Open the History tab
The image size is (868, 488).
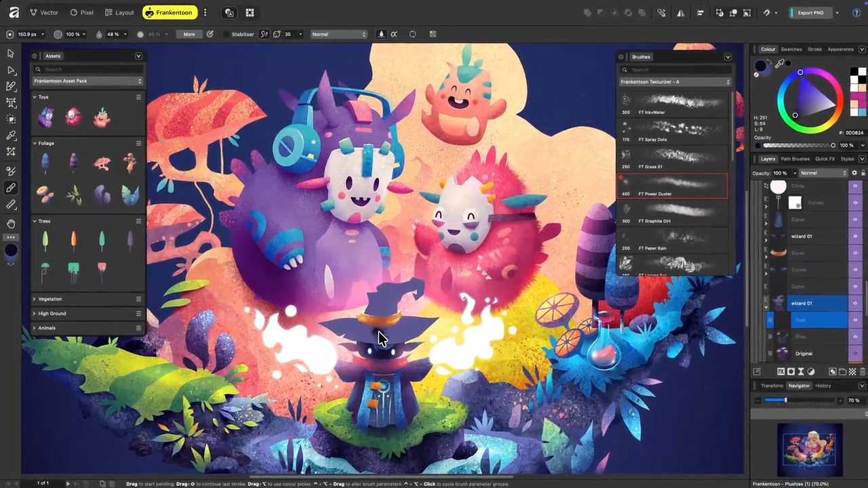823,386
